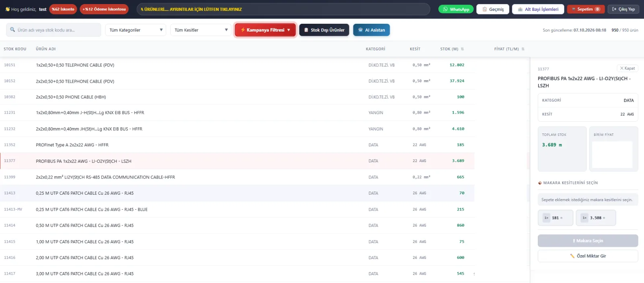
Task: Select the 3.508 m reel cut chip
Action: [596, 218]
